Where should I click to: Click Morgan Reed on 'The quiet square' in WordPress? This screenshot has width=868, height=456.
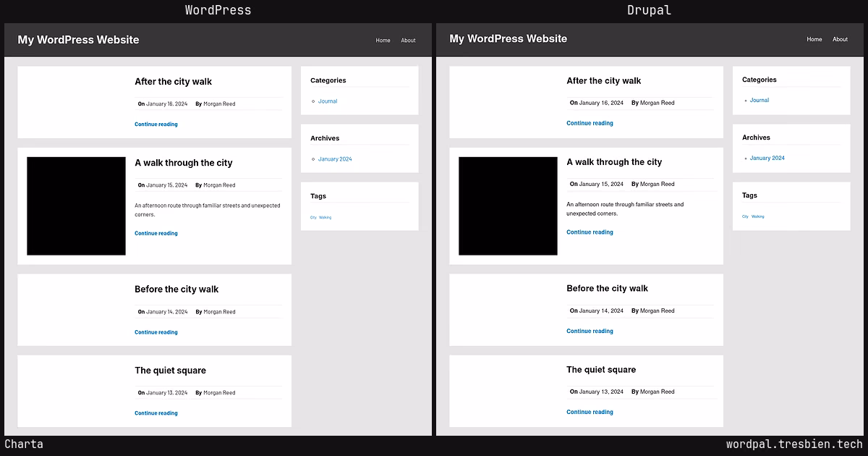(219, 393)
